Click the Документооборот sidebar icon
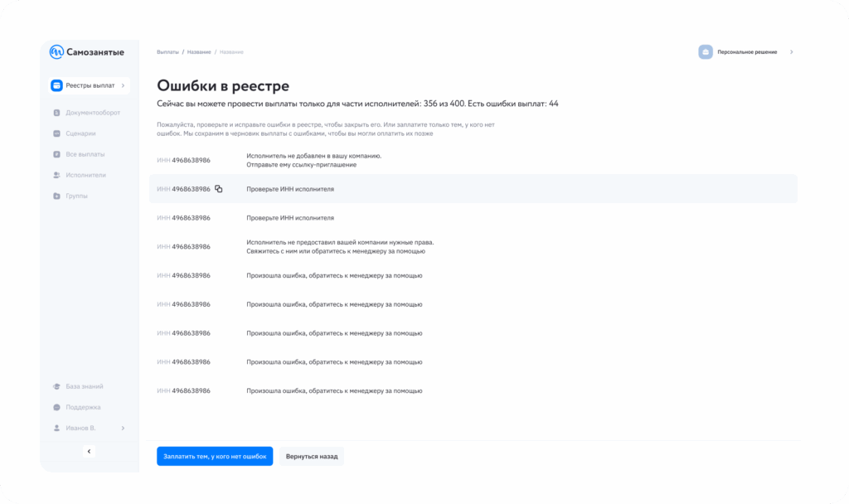 [56, 113]
